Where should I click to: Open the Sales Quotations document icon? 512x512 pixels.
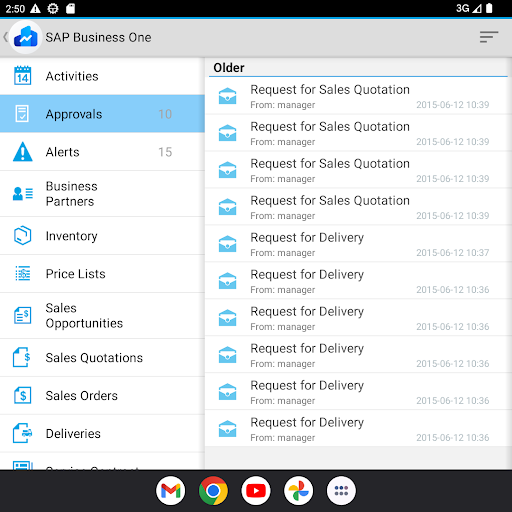[x=22, y=357]
